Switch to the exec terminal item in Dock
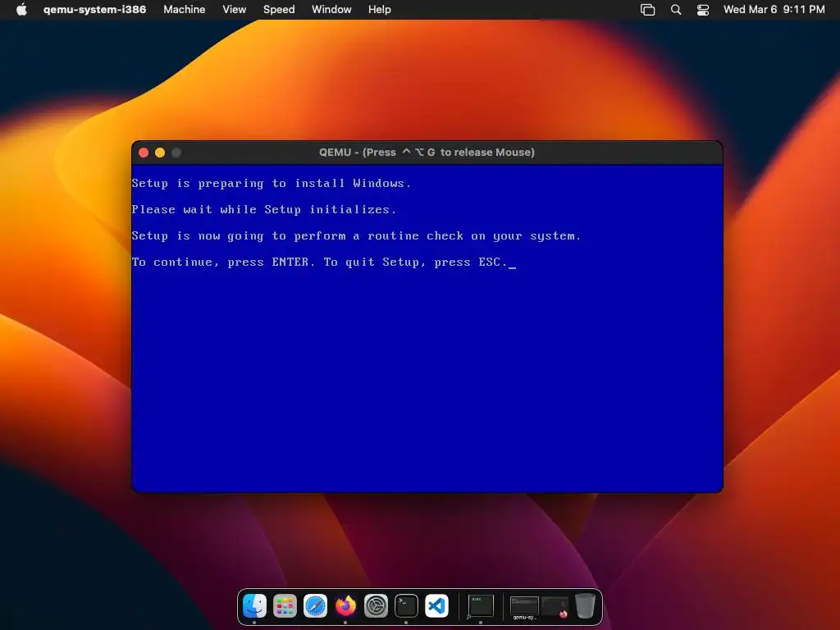The image size is (840, 630). point(481,606)
